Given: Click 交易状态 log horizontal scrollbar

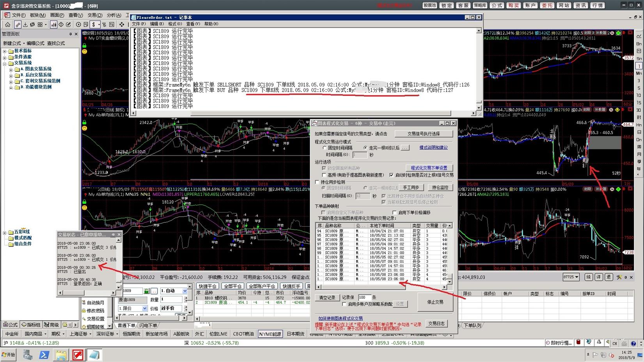Looking at the screenshot, I should pyautogui.click(x=86, y=293).
